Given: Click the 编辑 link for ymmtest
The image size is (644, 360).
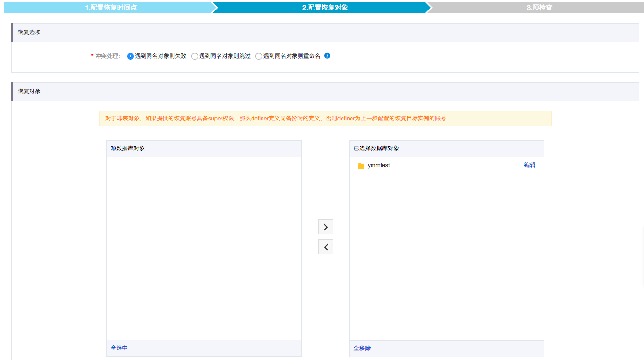Looking at the screenshot, I should (x=530, y=165).
